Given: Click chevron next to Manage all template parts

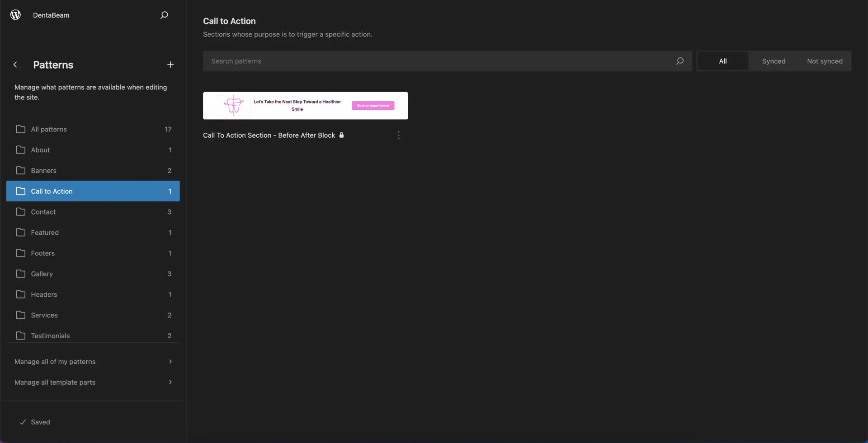Looking at the screenshot, I should tap(170, 382).
